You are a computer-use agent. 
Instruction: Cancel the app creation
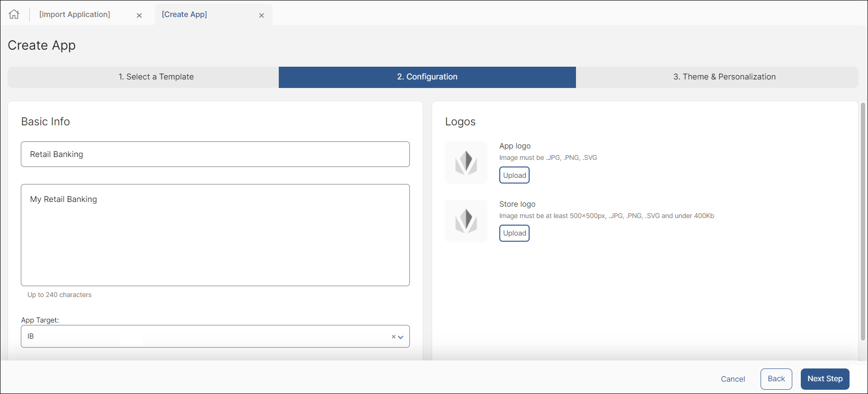coord(733,379)
